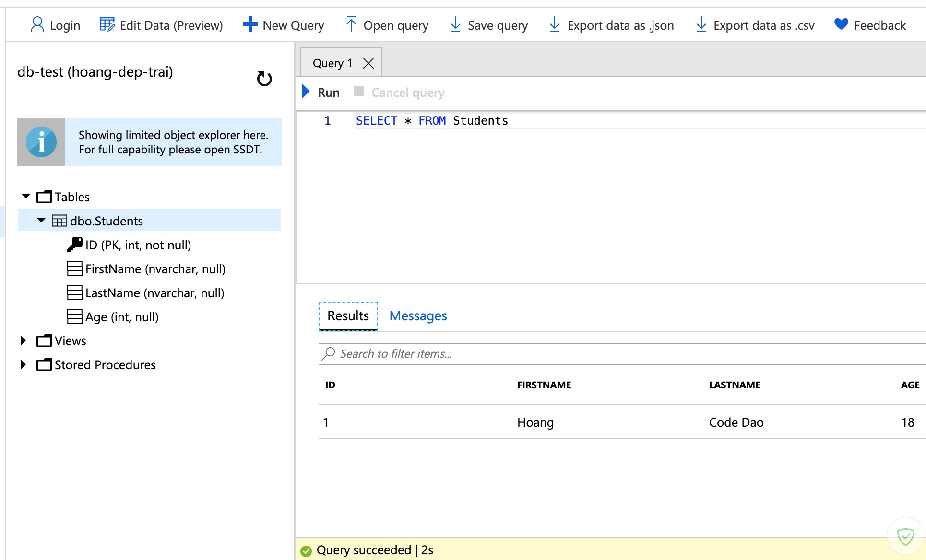The height and width of the screenshot is (560, 926).
Task: Close the Query 1 tab
Action: (368, 63)
